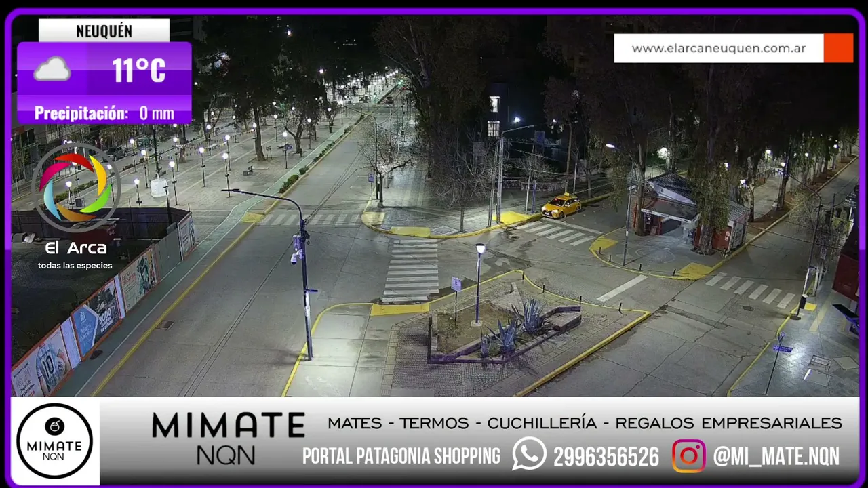The height and width of the screenshot is (488, 868).
Task: Click the orange square beside the website URL
Action: point(838,48)
